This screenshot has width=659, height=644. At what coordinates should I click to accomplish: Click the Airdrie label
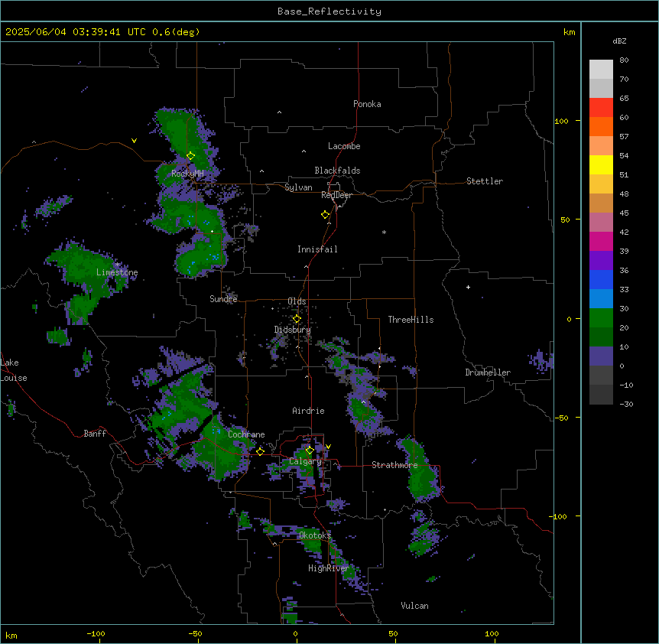pyautogui.click(x=308, y=411)
